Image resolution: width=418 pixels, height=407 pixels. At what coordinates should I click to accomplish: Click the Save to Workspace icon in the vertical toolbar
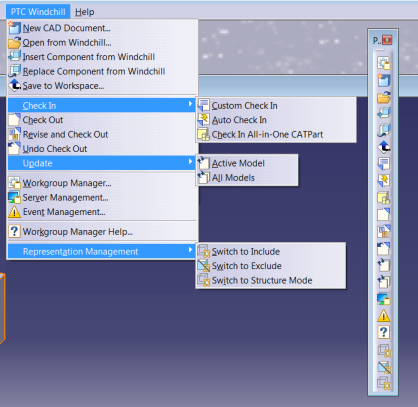[384, 147]
